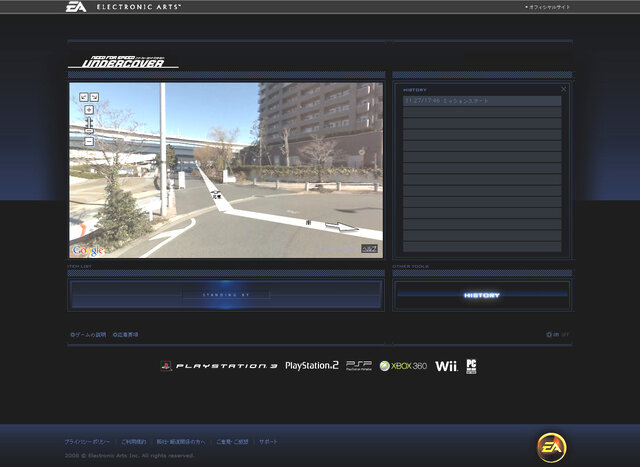Click the Xbox 360 platform logo
The image size is (640, 467).
403,366
